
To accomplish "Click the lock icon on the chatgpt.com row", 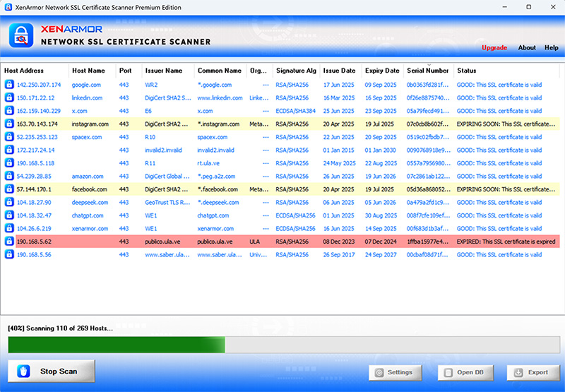I will [x=9, y=215].
